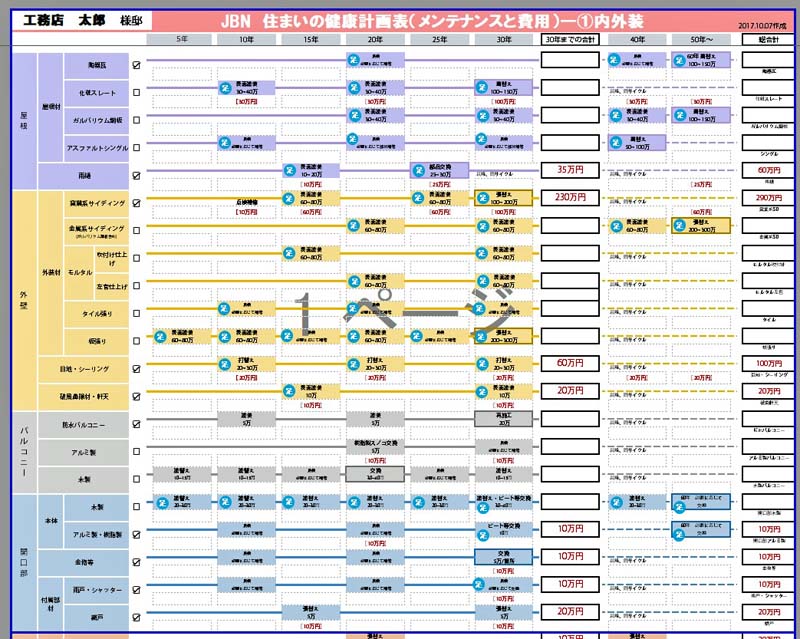Click the 化粧スレート 10年 repaint icon
800x639 pixels.
click(x=226, y=88)
